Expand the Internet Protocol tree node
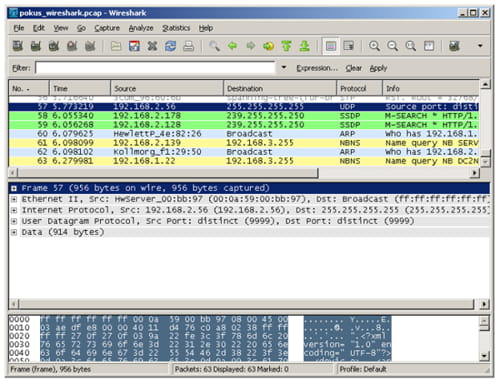 [x=14, y=210]
